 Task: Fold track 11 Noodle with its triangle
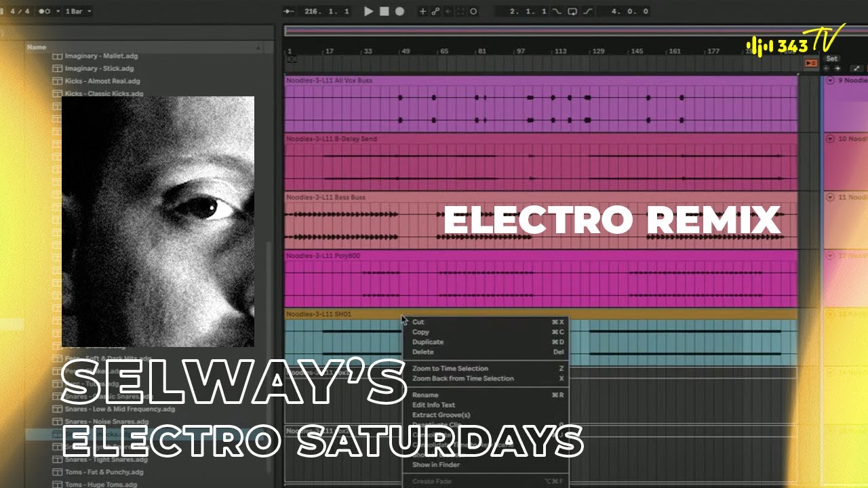point(830,197)
